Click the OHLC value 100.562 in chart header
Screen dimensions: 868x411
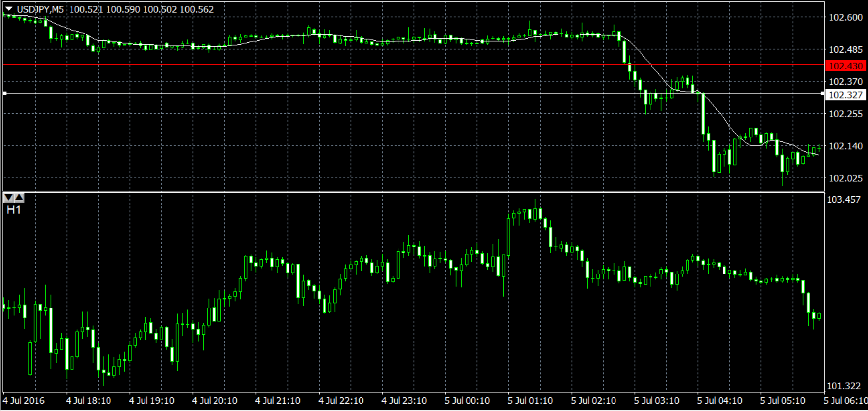197,9
